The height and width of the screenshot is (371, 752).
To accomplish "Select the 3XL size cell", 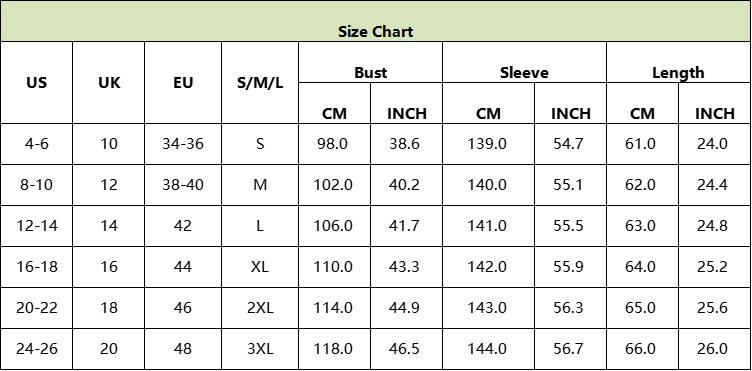I will (260, 349).
